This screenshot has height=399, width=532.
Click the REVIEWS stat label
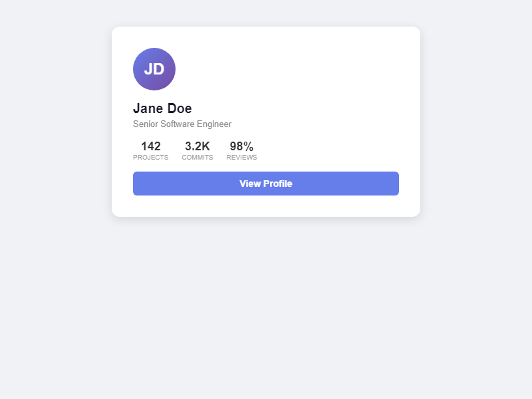point(241,158)
